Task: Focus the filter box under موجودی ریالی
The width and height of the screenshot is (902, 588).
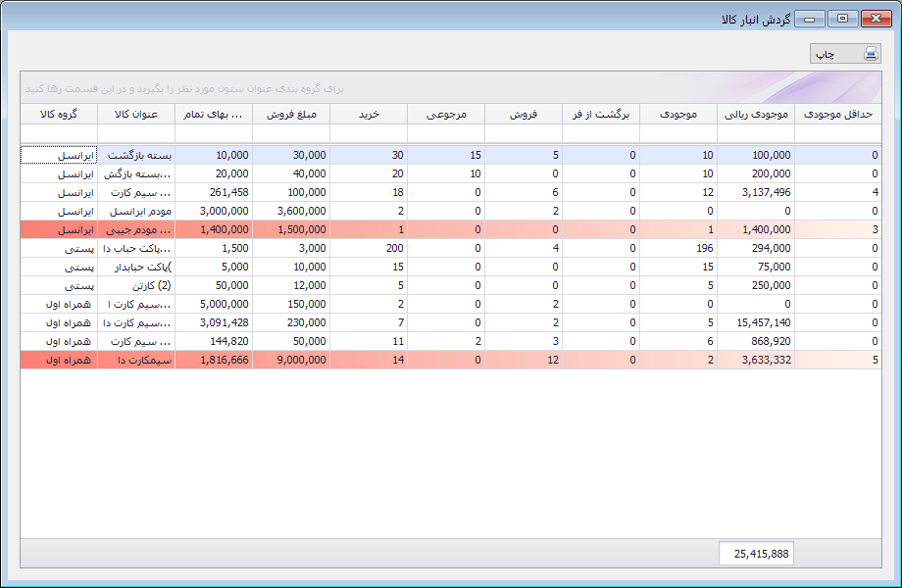Action: (x=756, y=133)
